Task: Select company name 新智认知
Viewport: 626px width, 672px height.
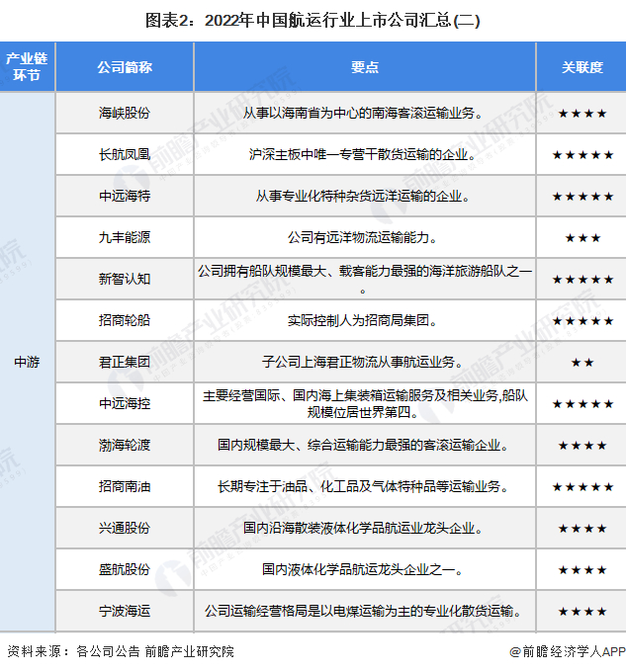Action: 125,279
